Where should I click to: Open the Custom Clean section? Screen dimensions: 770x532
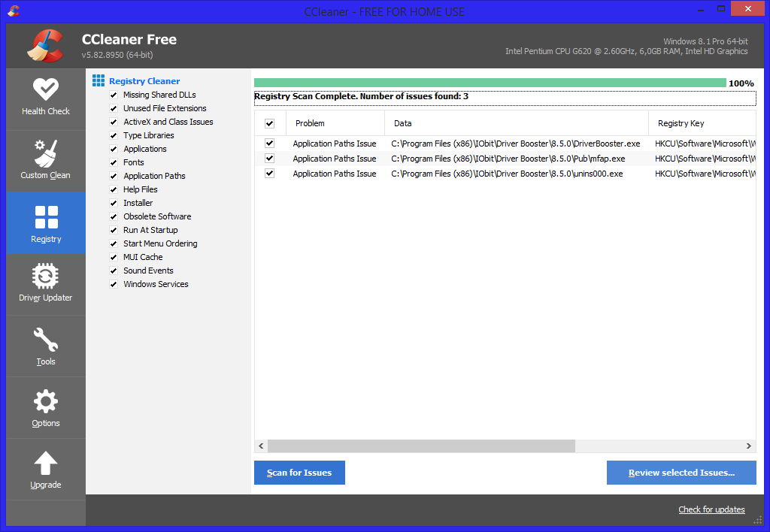[x=46, y=161]
